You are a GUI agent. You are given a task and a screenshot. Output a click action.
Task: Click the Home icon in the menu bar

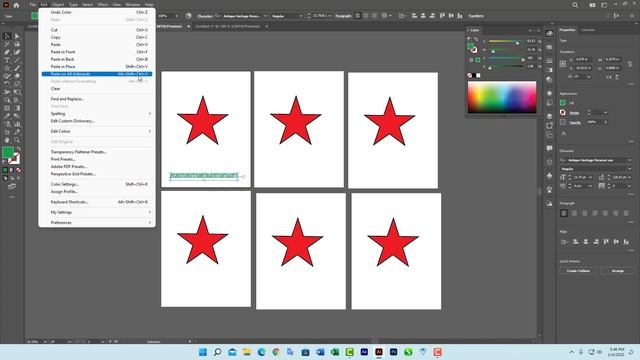(16, 5)
